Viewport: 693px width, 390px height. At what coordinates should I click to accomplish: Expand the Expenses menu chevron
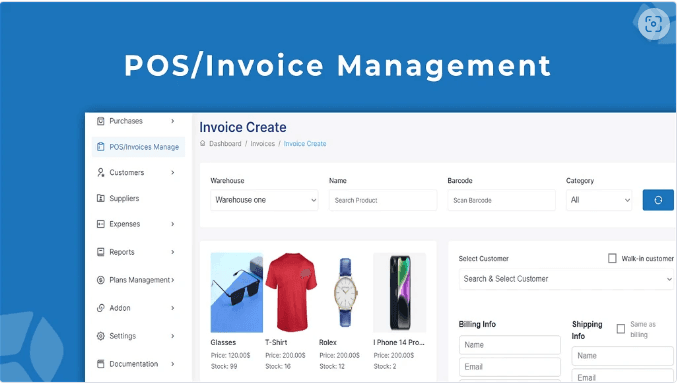pyautogui.click(x=173, y=224)
